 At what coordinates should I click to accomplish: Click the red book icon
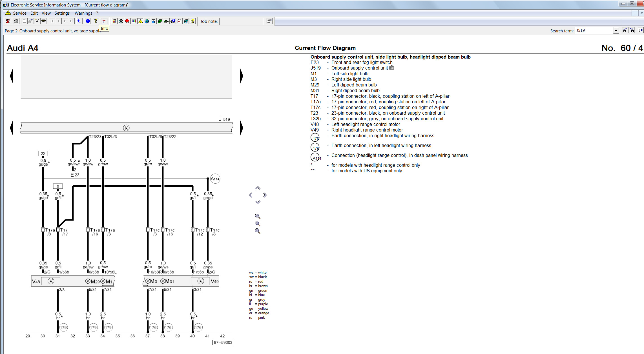click(x=127, y=21)
